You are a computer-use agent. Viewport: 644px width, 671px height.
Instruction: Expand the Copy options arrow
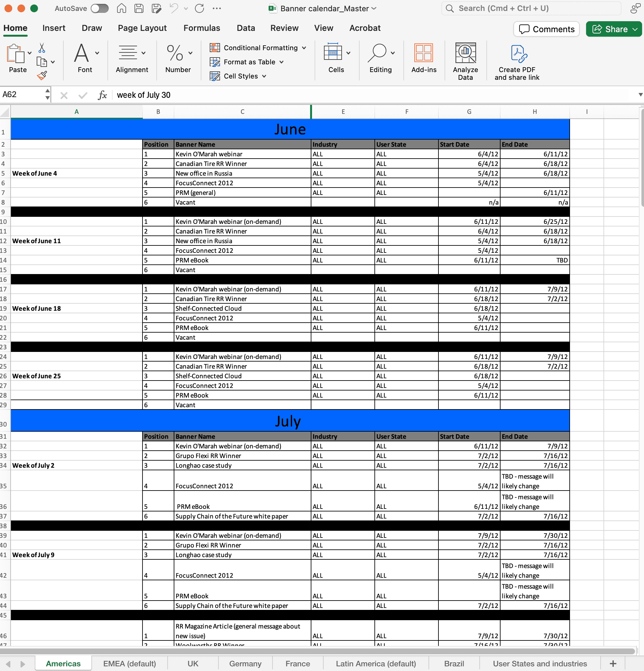(x=53, y=62)
